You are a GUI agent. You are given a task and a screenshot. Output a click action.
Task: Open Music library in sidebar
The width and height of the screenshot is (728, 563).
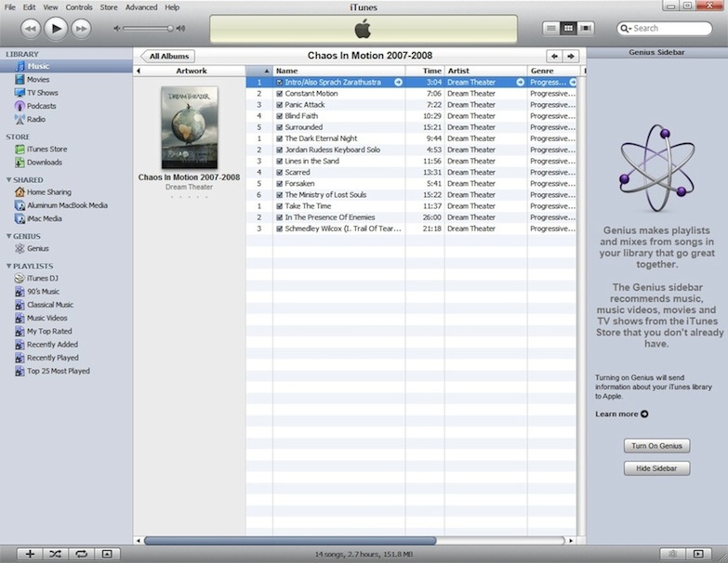pos(66,66)
